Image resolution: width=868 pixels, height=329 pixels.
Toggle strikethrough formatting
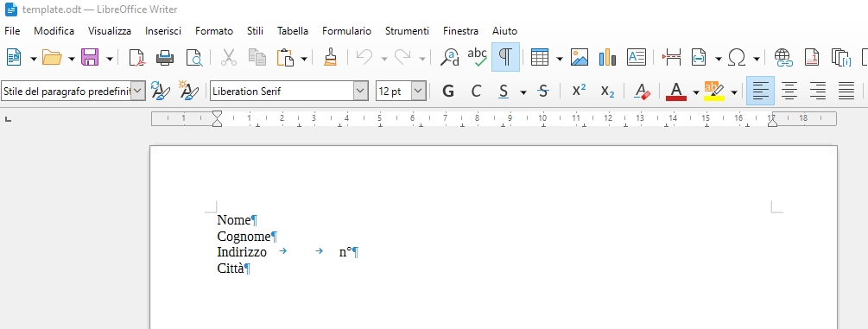(543, 91)
